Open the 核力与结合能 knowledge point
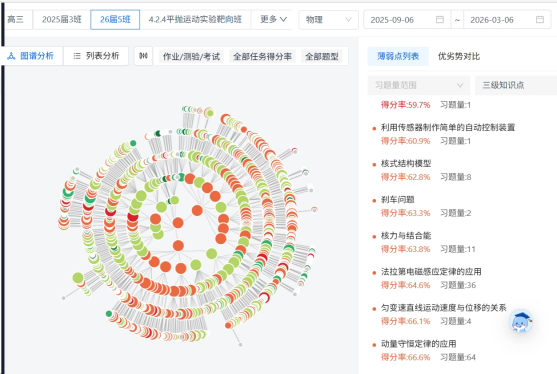 [406, 235]
